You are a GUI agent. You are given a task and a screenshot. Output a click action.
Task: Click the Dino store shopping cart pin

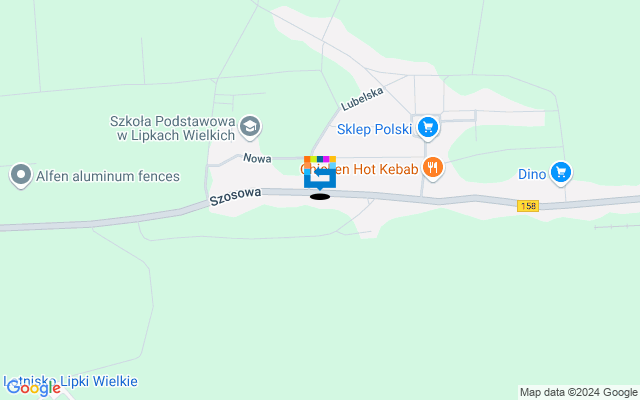pos(561,173)
